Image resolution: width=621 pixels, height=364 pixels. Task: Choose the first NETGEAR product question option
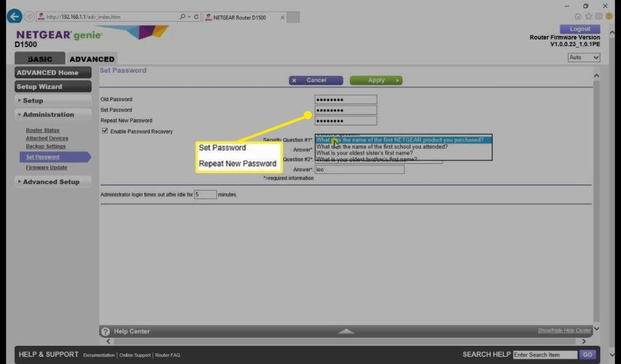tap(404, 140)
